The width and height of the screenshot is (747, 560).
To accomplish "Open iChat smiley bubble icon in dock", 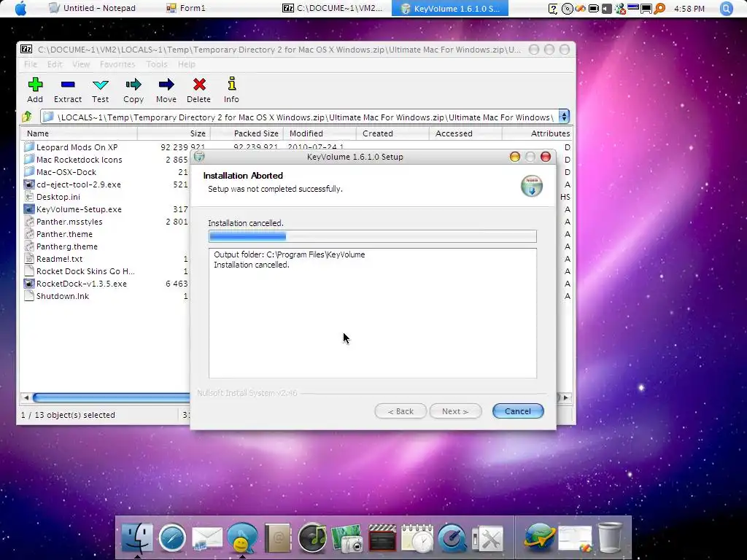I will tap(242, 538).
